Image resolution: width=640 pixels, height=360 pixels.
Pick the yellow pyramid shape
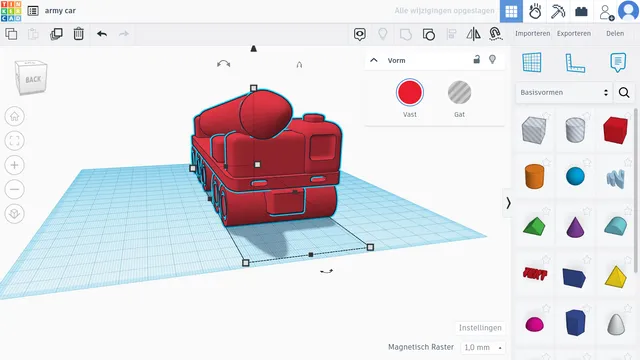tap(616, 277)
